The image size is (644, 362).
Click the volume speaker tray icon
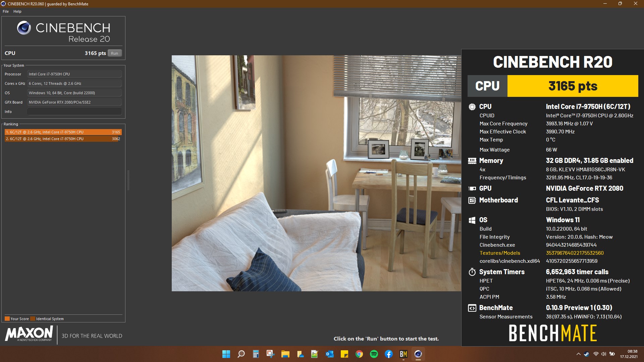tap(604, 354)
